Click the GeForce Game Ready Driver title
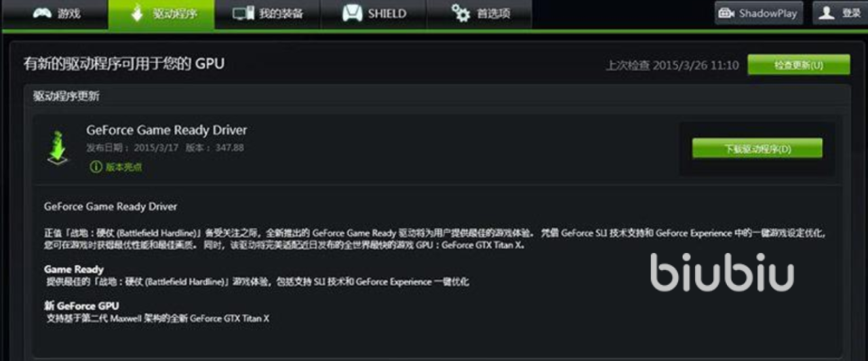Viewport: 868px width, 361px height. point(167,130)
